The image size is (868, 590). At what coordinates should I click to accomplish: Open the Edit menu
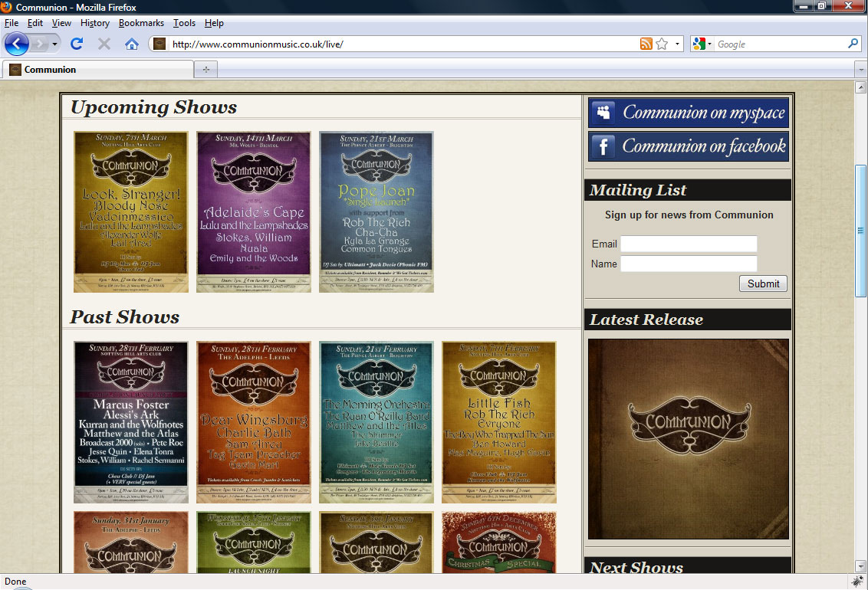tap(35, 23)
